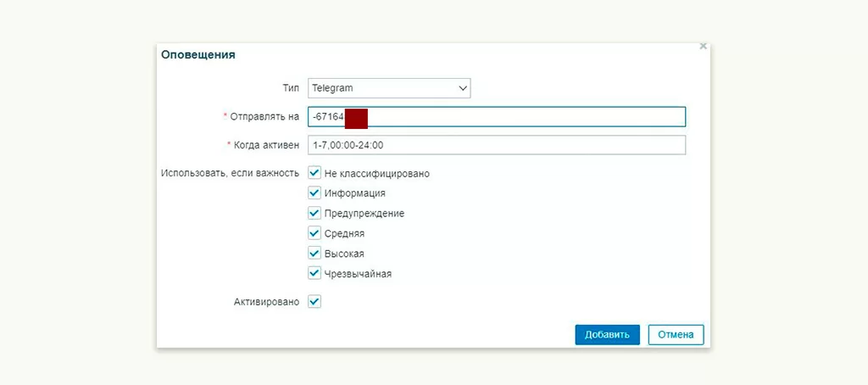Uncheck the Не классифицировано severity checkbox

click(314, 173)
